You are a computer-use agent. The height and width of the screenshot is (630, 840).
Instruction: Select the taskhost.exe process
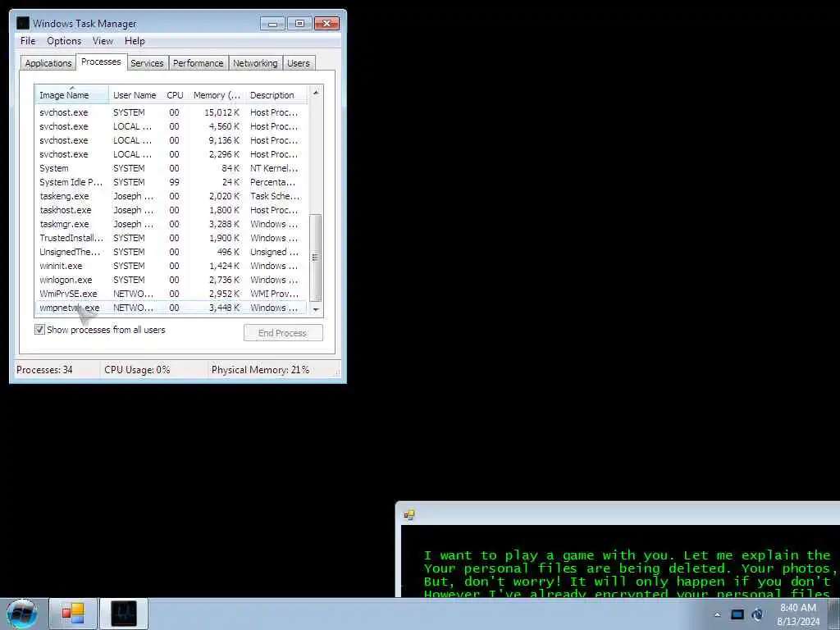point(171,210)
